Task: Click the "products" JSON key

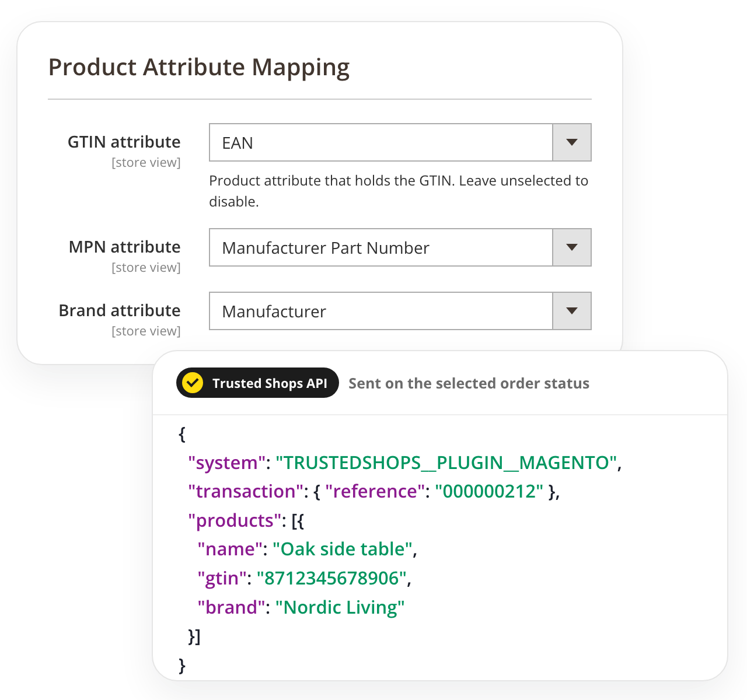Action: (x=235, y=520)
